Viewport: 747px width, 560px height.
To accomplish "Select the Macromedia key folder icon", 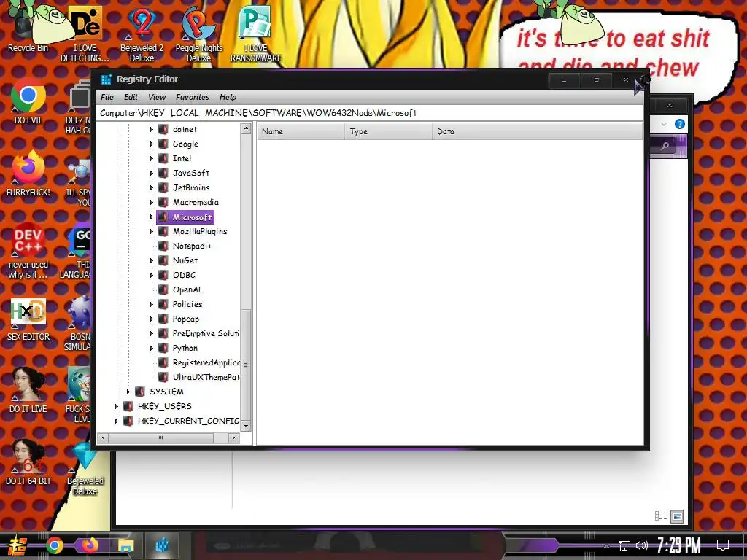I will 163,203.
